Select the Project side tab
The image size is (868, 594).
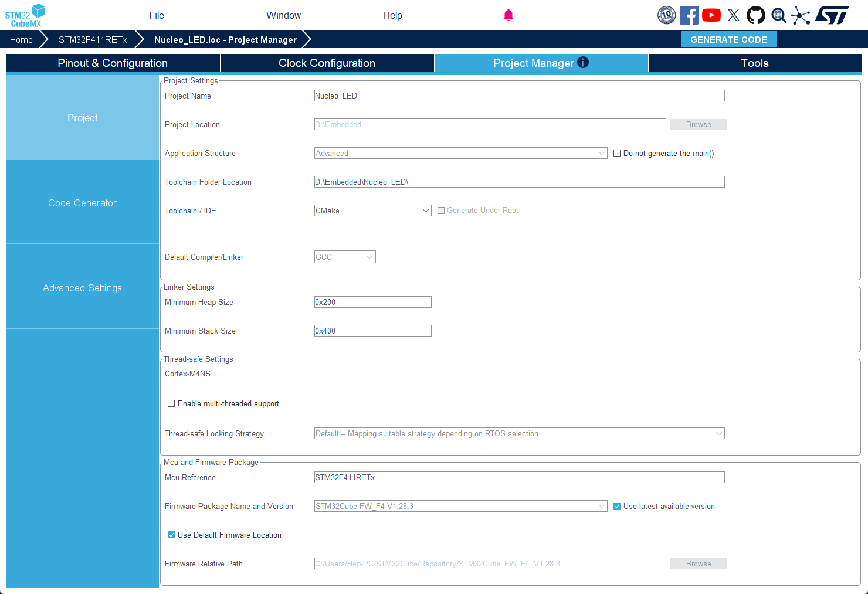click(x=82, y=117)
